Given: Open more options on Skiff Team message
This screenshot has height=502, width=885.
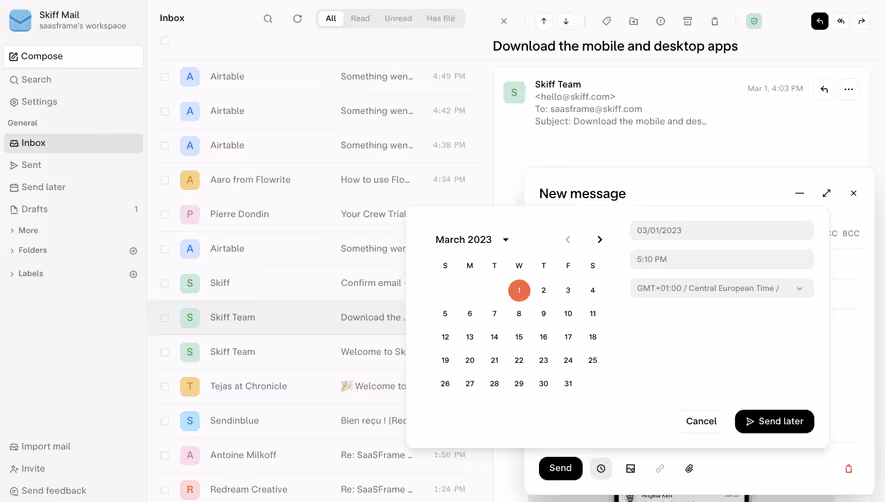Looking at the screenshot, I should (848, 89).
